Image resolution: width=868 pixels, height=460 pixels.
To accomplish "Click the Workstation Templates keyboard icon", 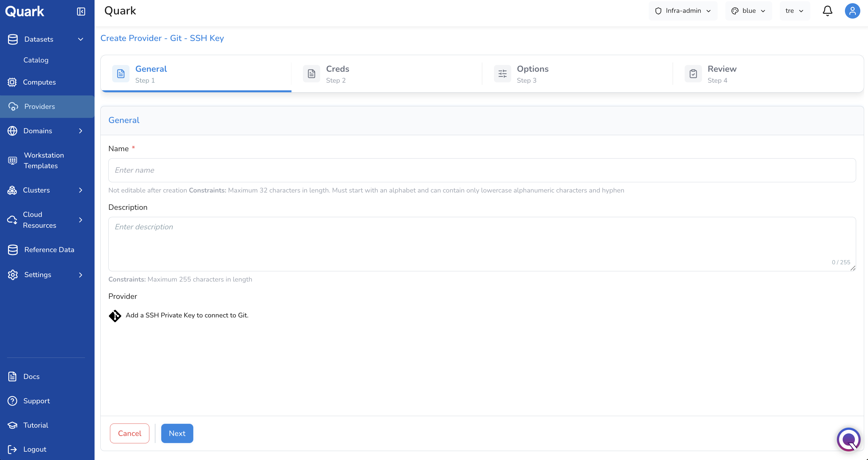I will [x=13, y=160].
